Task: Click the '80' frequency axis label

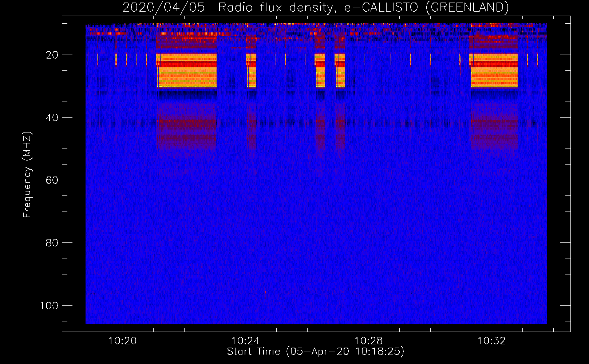Action: point(52,243)
